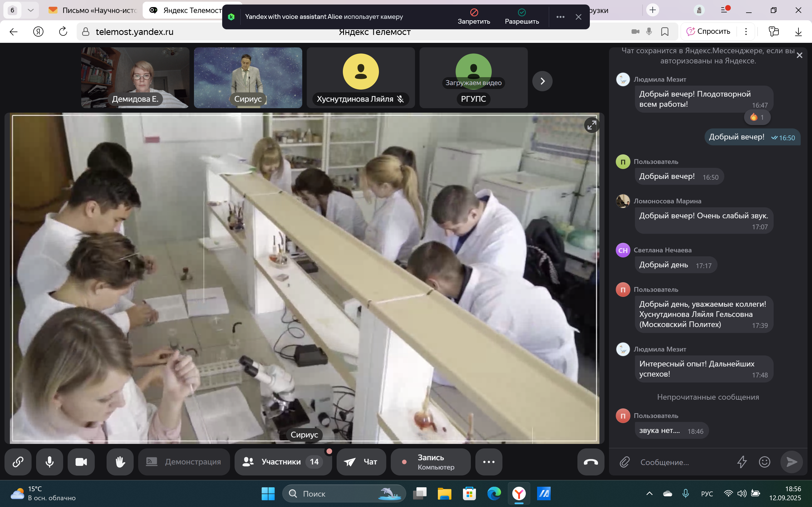Open the emoji picker in chat
Viewport: 812px width, 507px height.
coord(764,462)
